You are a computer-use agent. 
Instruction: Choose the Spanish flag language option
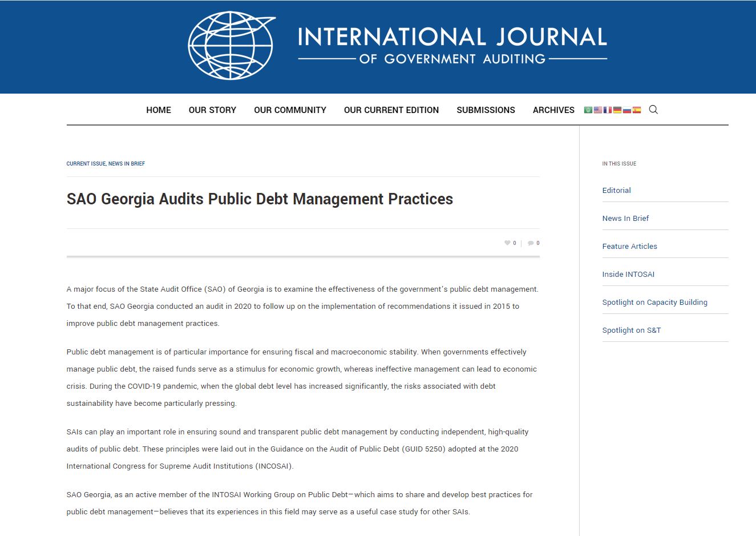636,110
